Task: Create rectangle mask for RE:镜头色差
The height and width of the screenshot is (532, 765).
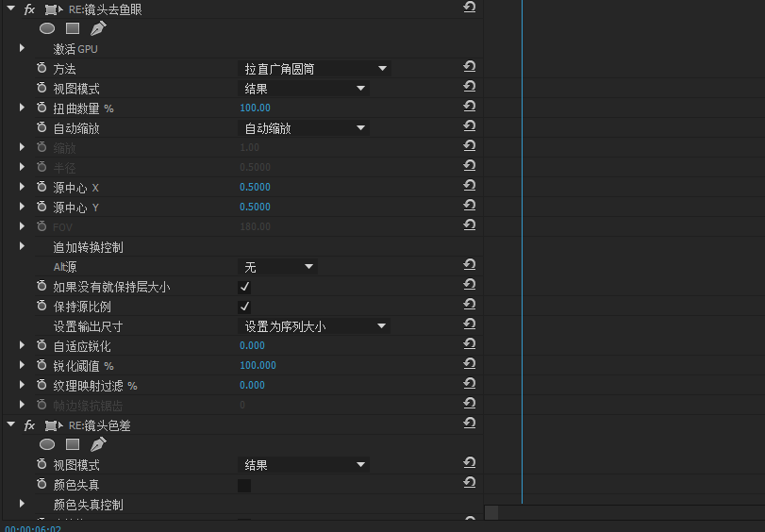Action: [x=73, y=444]
